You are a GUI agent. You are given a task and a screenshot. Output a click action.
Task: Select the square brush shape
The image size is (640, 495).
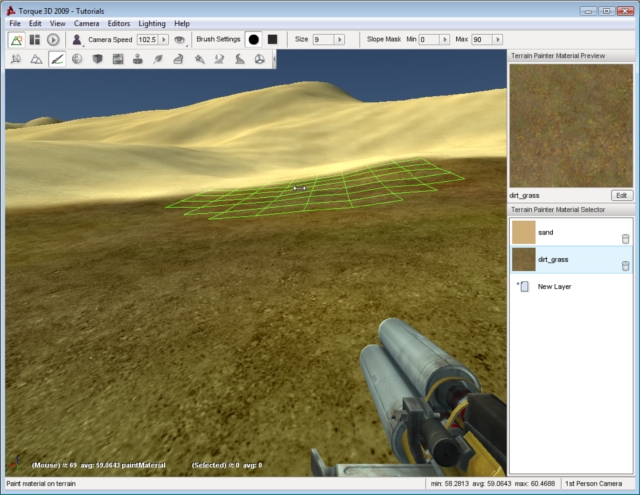[272, 40]
